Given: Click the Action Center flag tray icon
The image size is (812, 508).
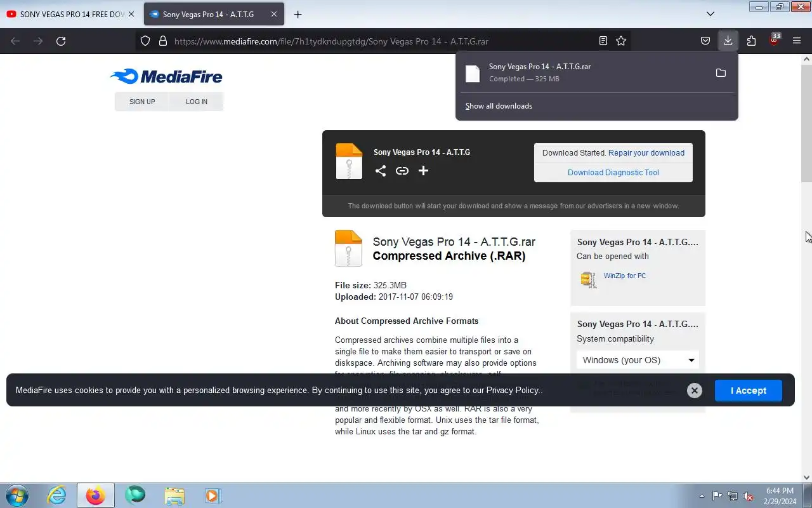Looking at the screenshot, I should coord(717,496).
